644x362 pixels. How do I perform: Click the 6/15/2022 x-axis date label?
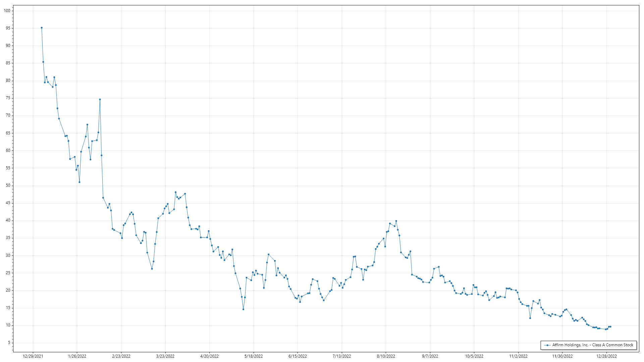click(298, 356)
